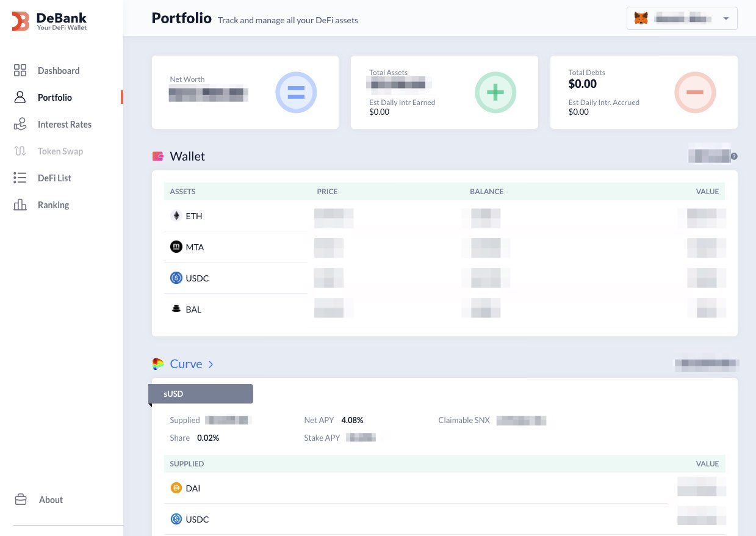Click the DAI token icon
Image resolution: width=756 pixels, height=536 pixels.
click(x=176, y=488)
